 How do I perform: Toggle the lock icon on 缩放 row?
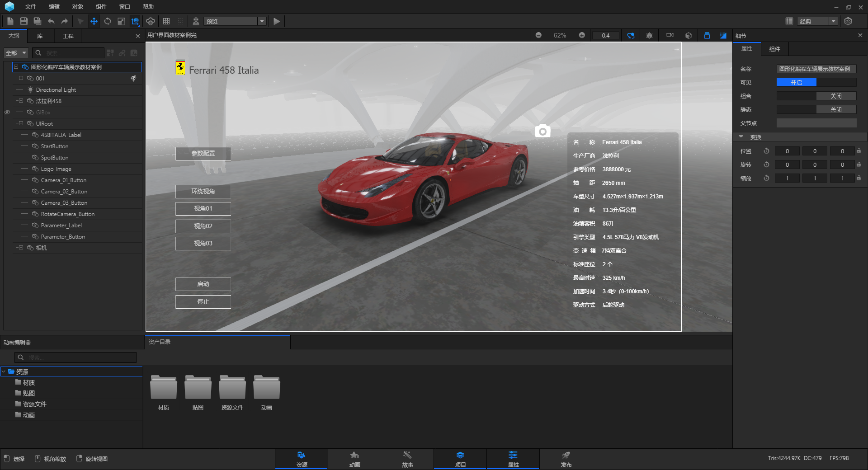(859, 178)
